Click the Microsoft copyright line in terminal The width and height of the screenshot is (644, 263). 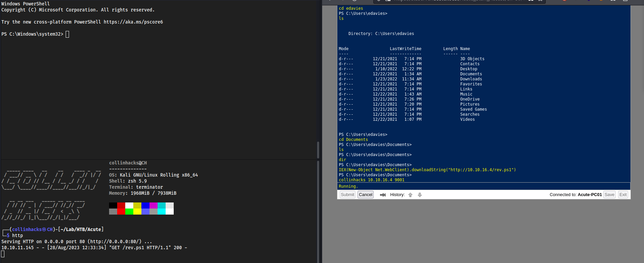[x=78, y=10]
